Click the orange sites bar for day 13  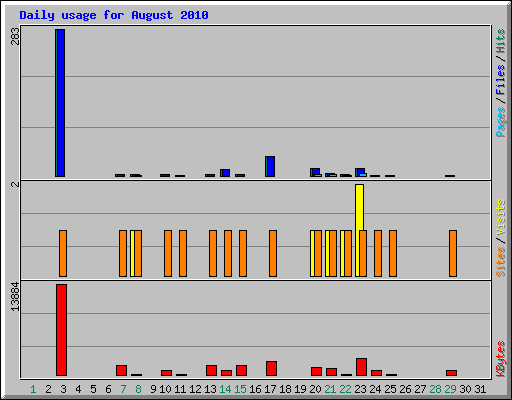tap(213, 253)
